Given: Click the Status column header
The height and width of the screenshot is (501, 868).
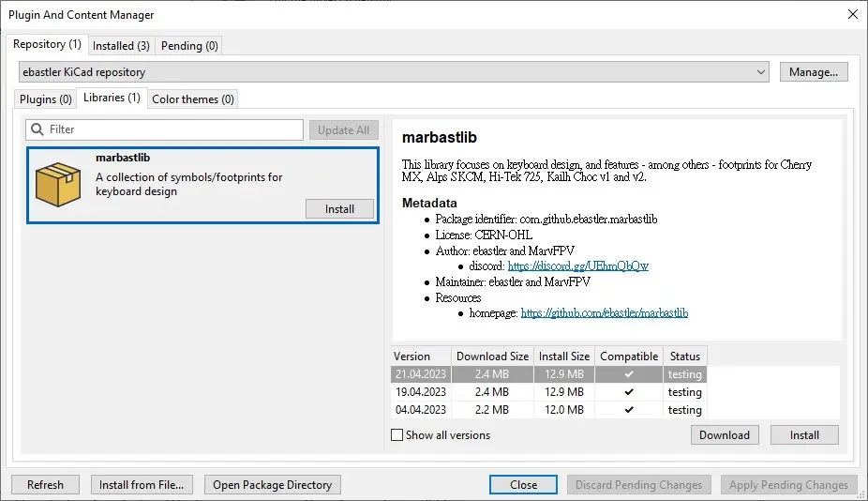Looking at the screenshot, I should (685, 357).
